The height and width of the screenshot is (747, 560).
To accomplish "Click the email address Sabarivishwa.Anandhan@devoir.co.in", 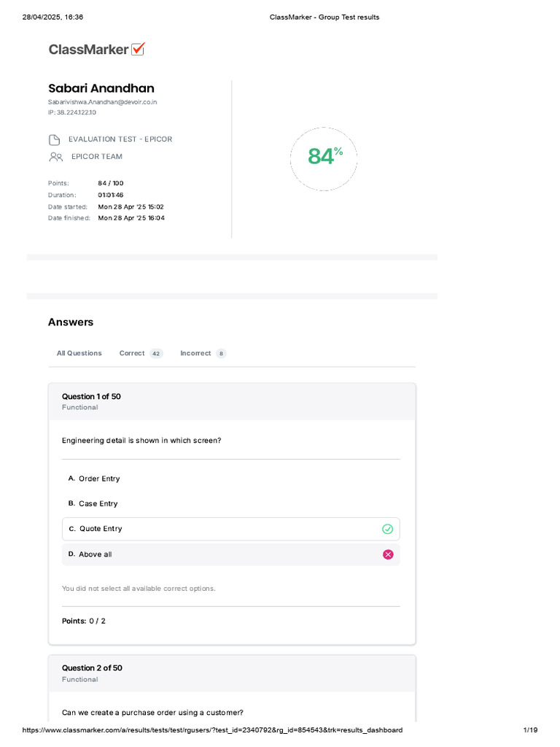I will [x=102, y=102].
